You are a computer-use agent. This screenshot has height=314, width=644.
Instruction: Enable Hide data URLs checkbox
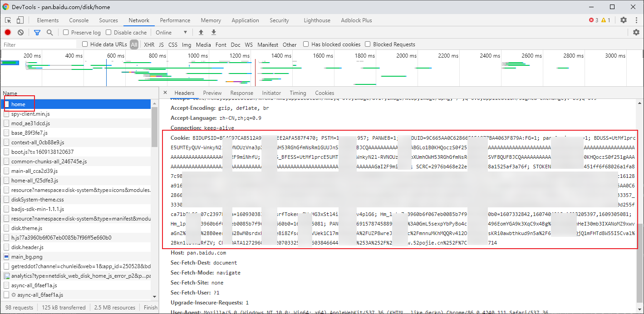point(85,44)
